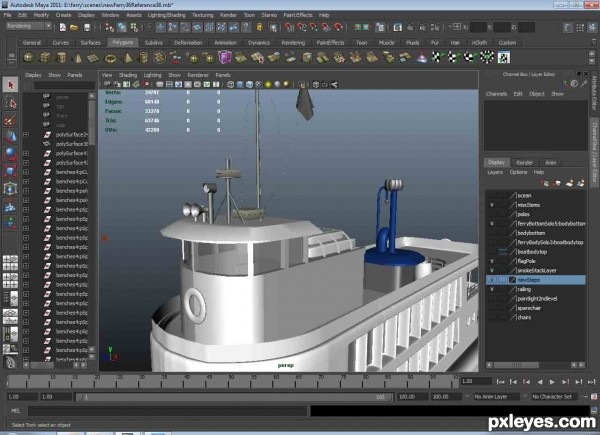Create a new scene file icon
The height and width of the screenshot is (435, 600).
click(x=62, y=27)
